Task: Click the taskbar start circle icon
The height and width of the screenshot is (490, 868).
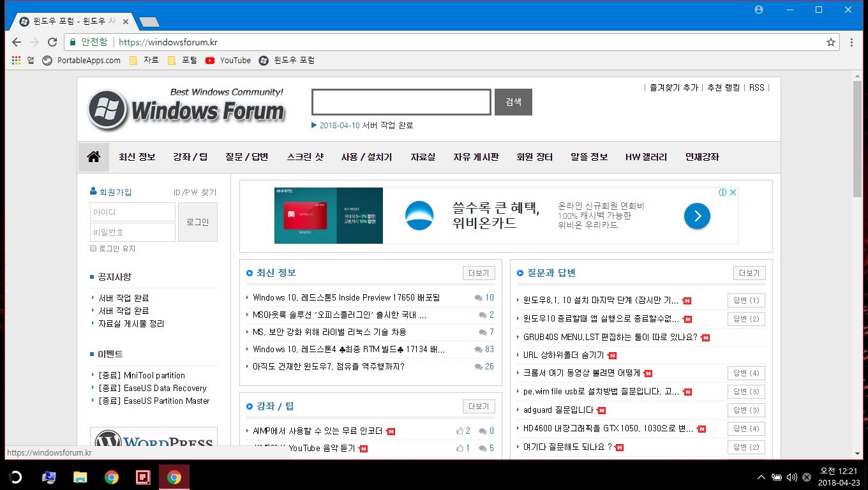Action: pyautogui.click(x=15, y=477)
